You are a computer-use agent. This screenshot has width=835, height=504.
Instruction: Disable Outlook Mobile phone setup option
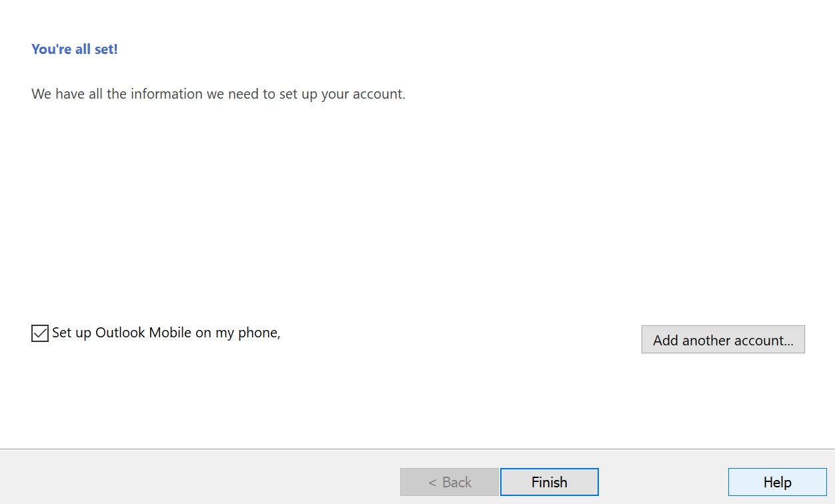click(x=40, y=333)
